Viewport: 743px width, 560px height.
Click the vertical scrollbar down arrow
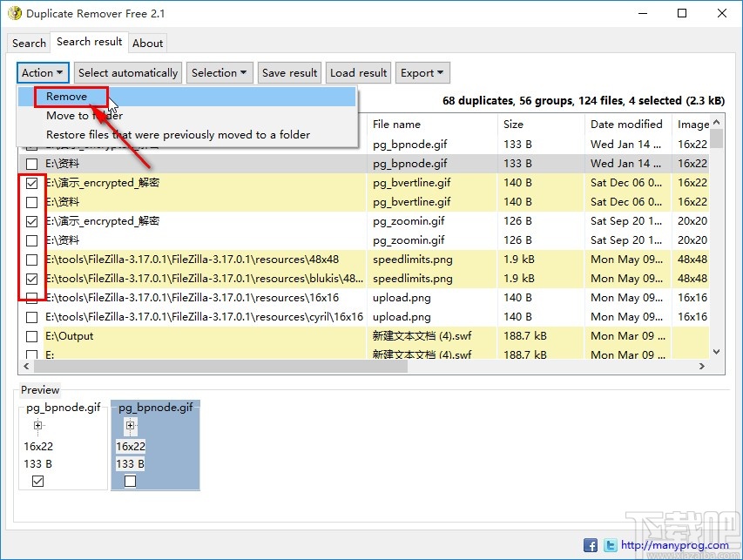pos(717,352)
